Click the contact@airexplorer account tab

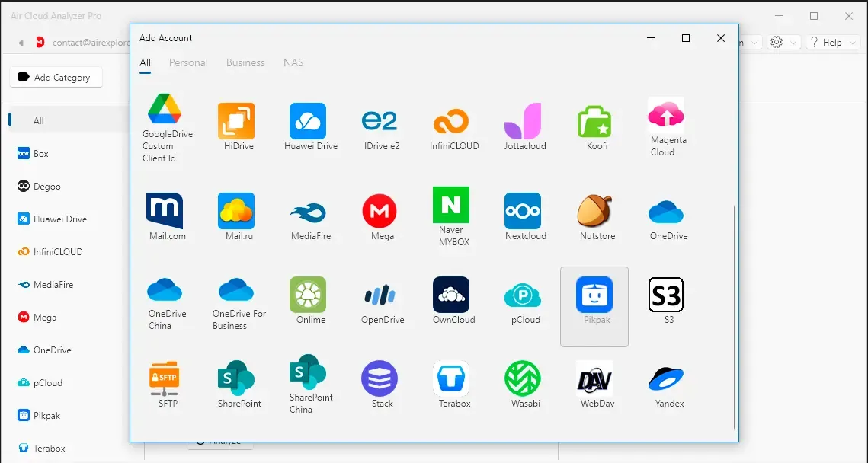click(83, 43)
